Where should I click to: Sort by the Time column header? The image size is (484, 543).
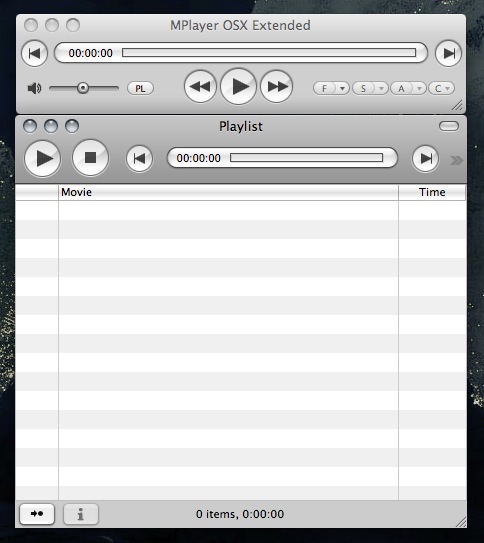coord(432,192)
